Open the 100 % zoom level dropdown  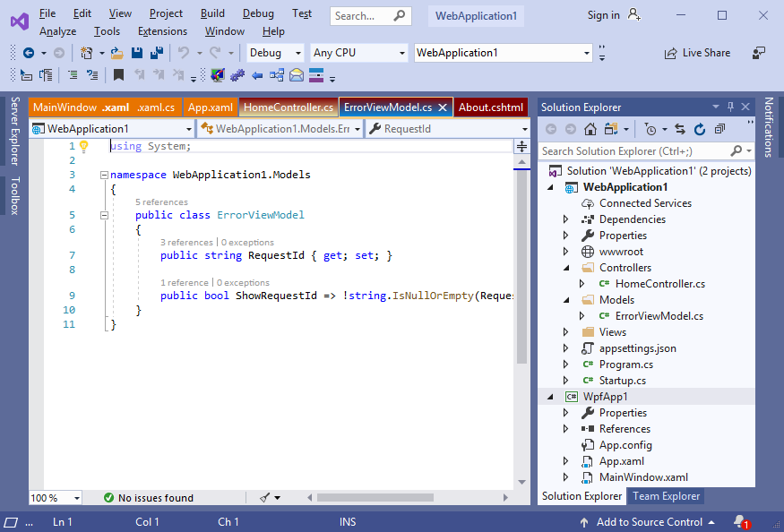tap(56, 498)
